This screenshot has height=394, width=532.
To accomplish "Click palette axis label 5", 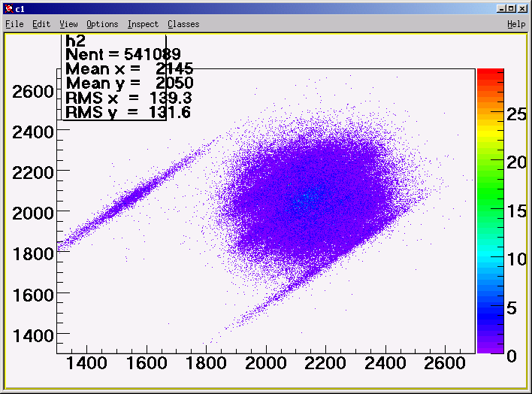I will pyautogui.click(x=512, y=308).
